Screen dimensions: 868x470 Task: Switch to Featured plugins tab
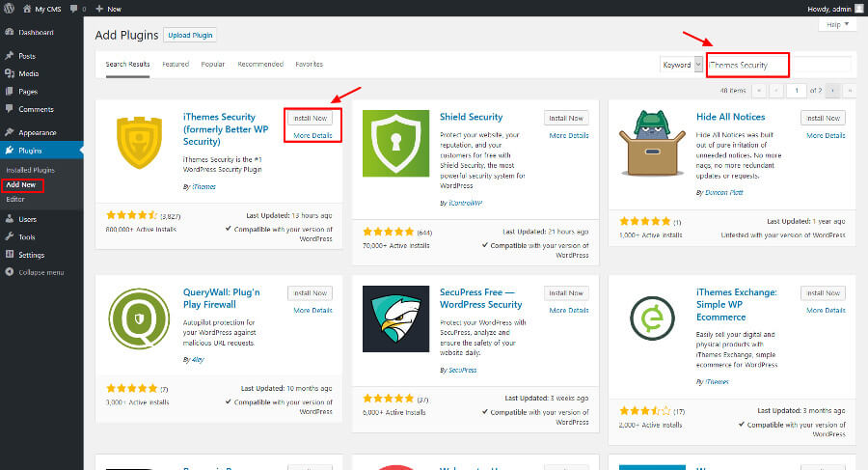tap(176, 65)
